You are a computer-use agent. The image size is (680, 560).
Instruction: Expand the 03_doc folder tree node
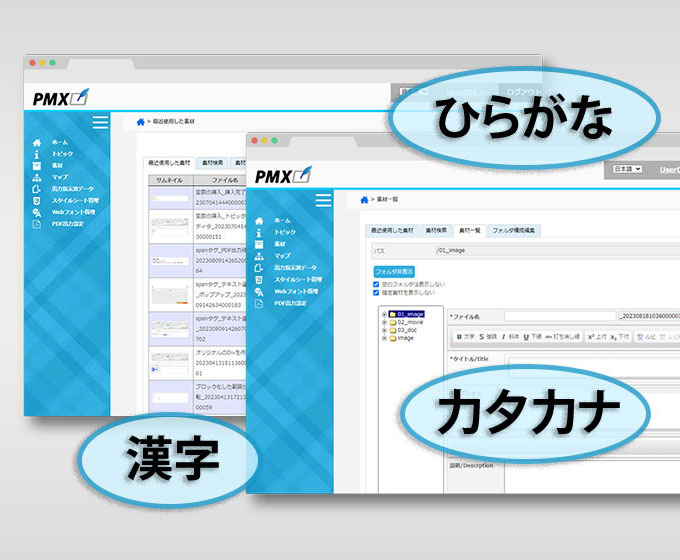click(385, 330)
